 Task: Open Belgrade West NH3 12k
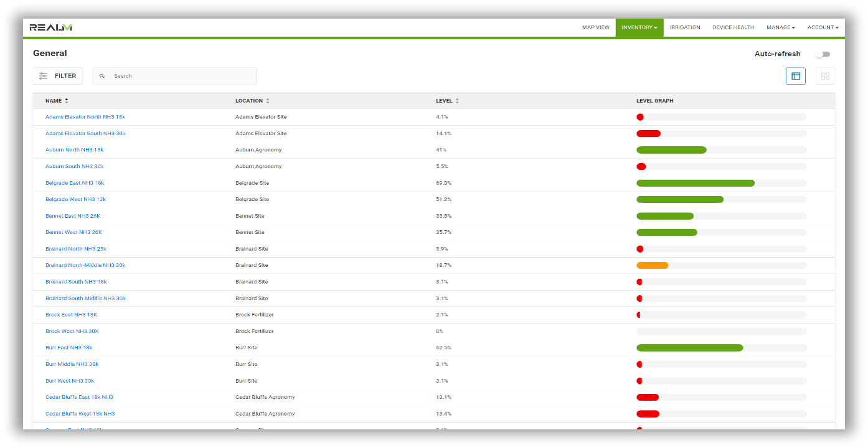[75, 199]
